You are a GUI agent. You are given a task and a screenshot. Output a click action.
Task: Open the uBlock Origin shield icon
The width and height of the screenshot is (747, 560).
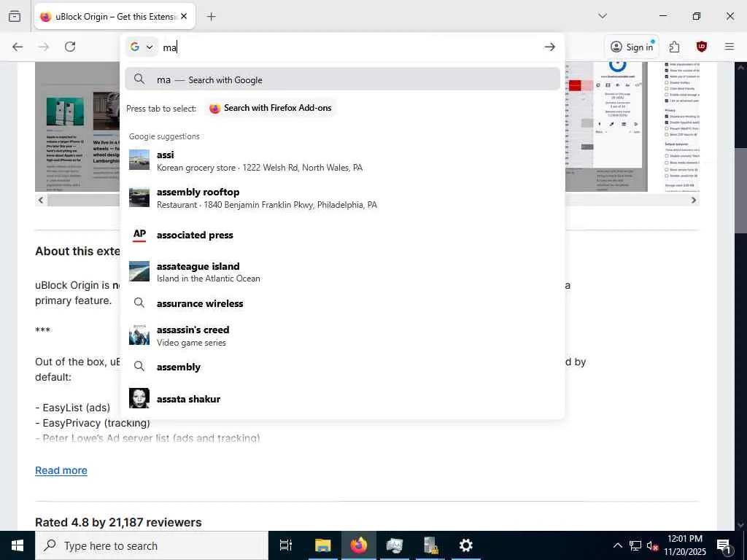[701, 47]
